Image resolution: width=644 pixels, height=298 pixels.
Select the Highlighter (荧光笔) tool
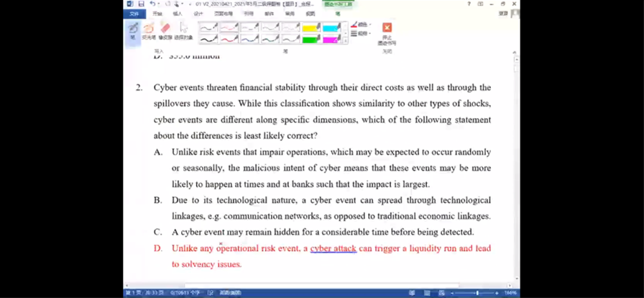[x=149, y=31]
